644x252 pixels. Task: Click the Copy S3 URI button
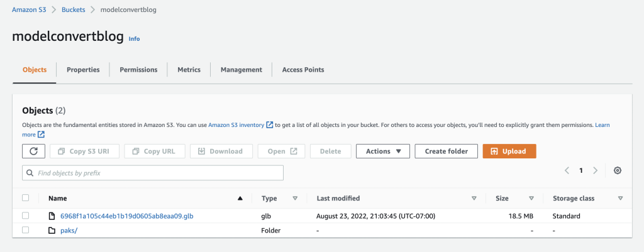tap(85, 151)
